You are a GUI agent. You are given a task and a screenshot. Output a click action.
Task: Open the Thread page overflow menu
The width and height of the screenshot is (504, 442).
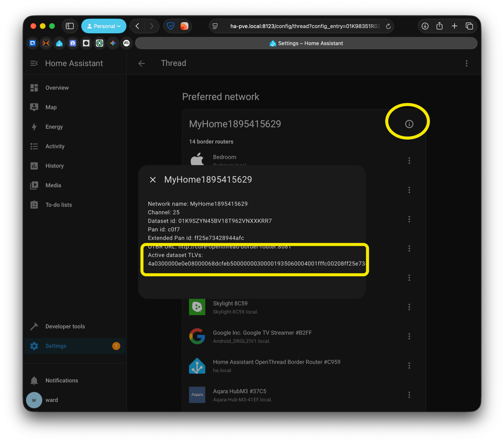point(466,63)
